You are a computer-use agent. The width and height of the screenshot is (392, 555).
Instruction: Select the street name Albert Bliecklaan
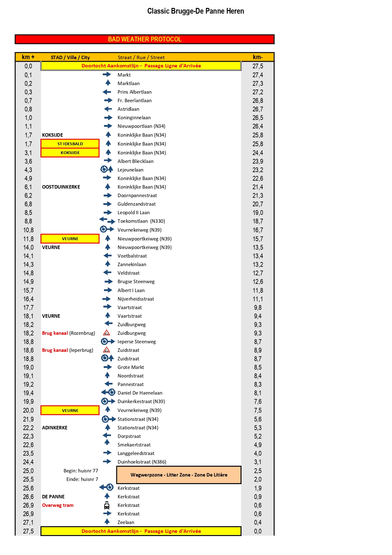click(x=136, y=161)
